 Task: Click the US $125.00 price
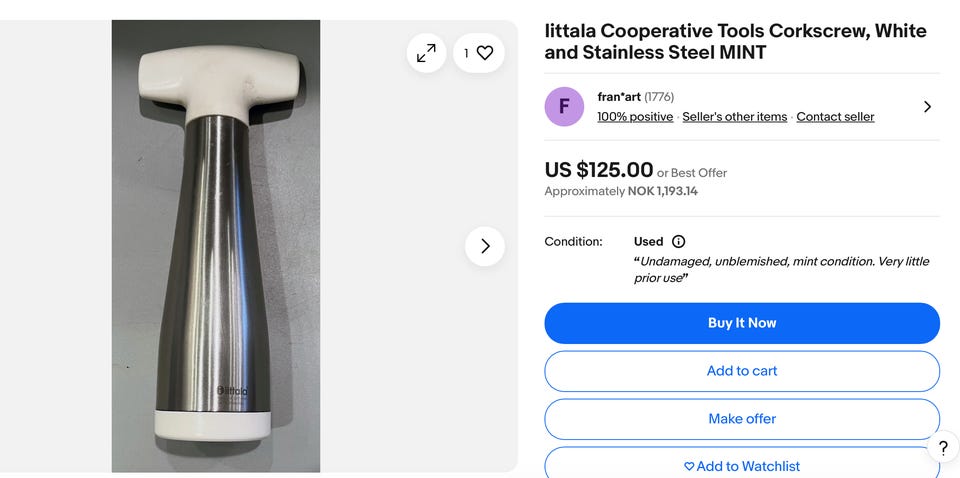point(598,170)
